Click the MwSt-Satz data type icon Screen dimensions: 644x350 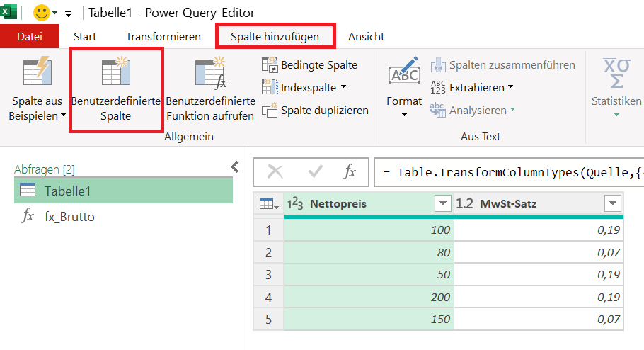(464, 203)
